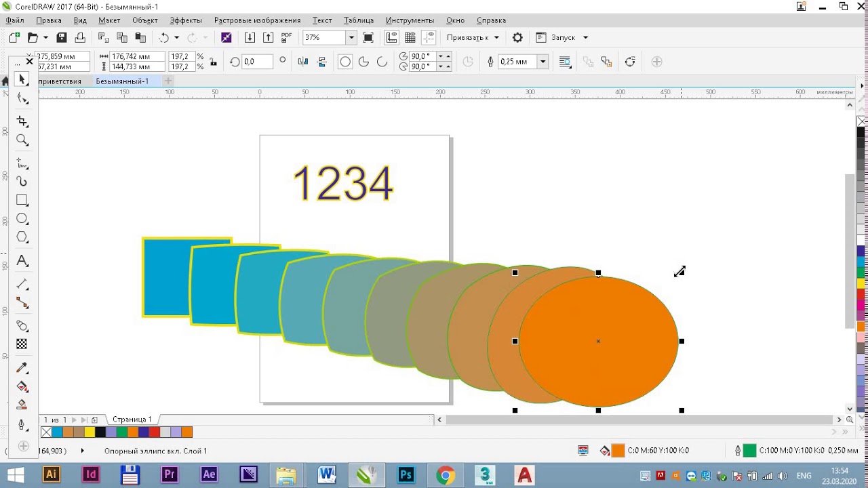
Task: Click the rotation angle 0,0 field
Action: [257, 62]
